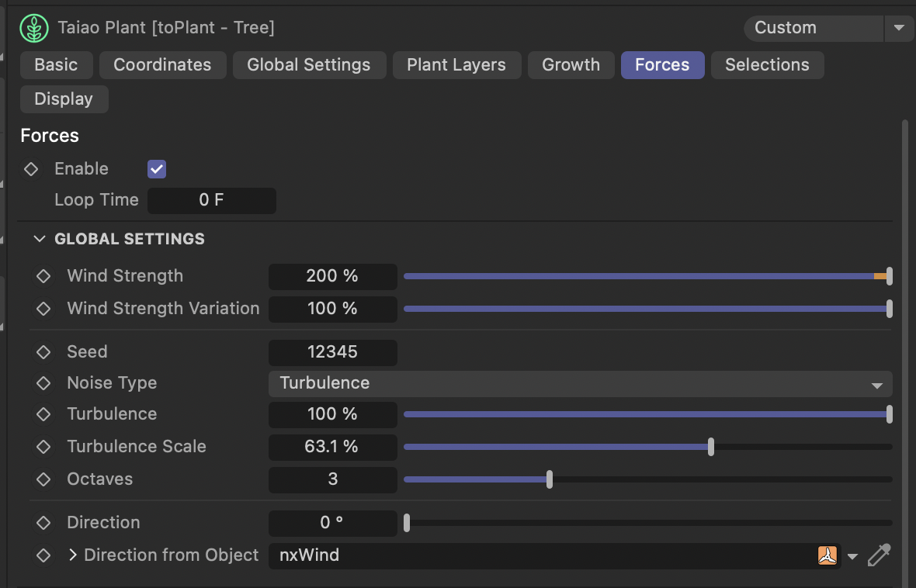Click the Octaves slider handle
Viewport: 916px width, 588px height.
549,479
